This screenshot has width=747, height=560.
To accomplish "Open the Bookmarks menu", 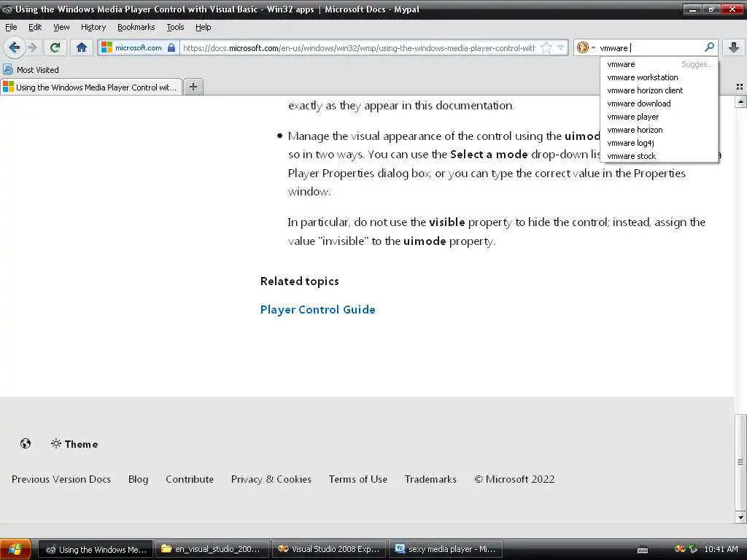I will [136, 27].
